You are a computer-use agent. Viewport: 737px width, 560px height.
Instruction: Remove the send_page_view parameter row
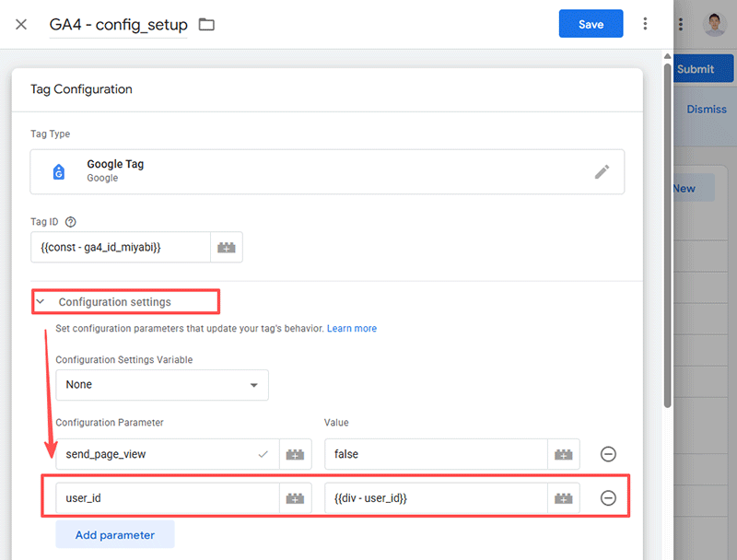point(608,454)
